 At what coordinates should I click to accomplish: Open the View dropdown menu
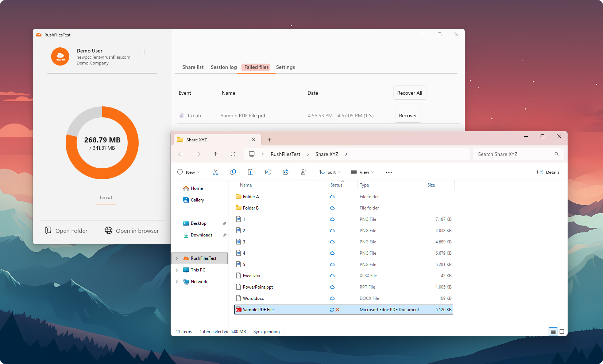[362, 172]
